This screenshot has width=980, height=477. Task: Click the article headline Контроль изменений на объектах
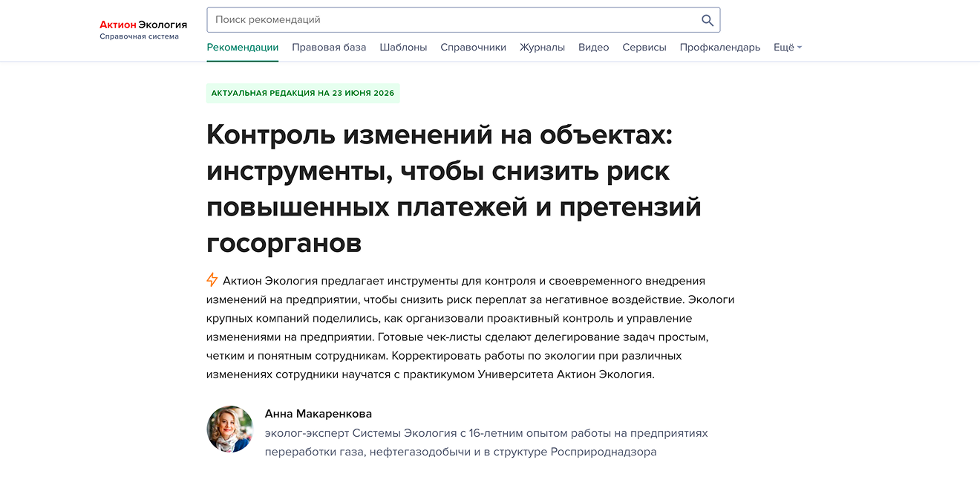pos(454,188)
